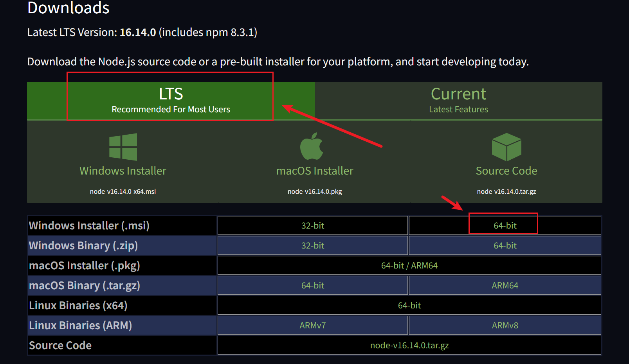Select 32-bit for Windows Binary (.zip)
This screenshot has width=629, height=364.
(x=313, y=245)
